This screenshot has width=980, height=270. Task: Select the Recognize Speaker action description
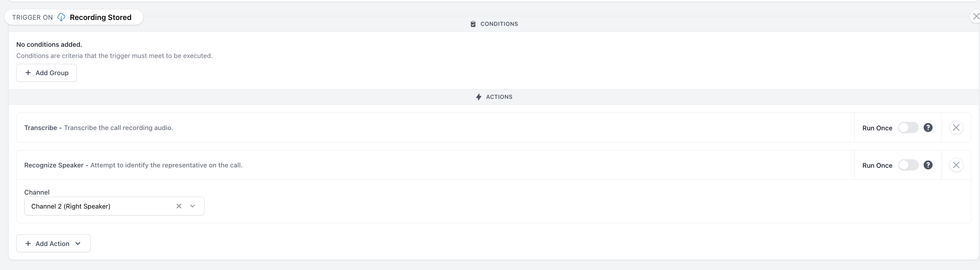pos(166,165)
